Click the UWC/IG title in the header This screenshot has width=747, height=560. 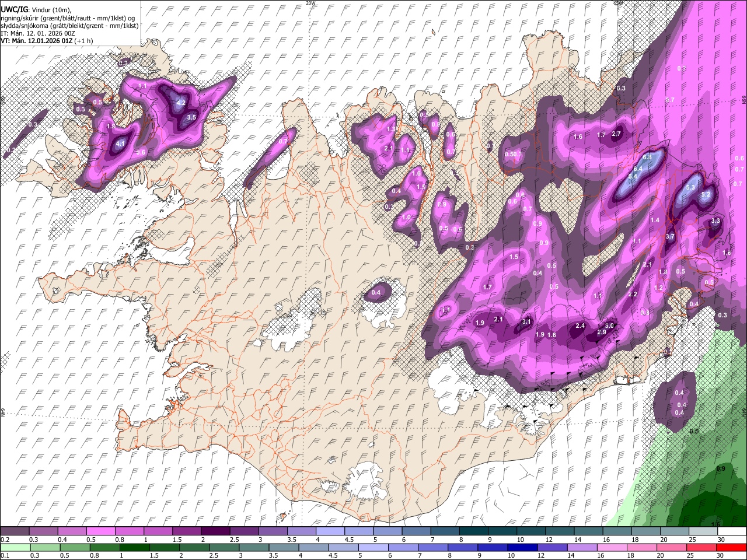point(14,9)
